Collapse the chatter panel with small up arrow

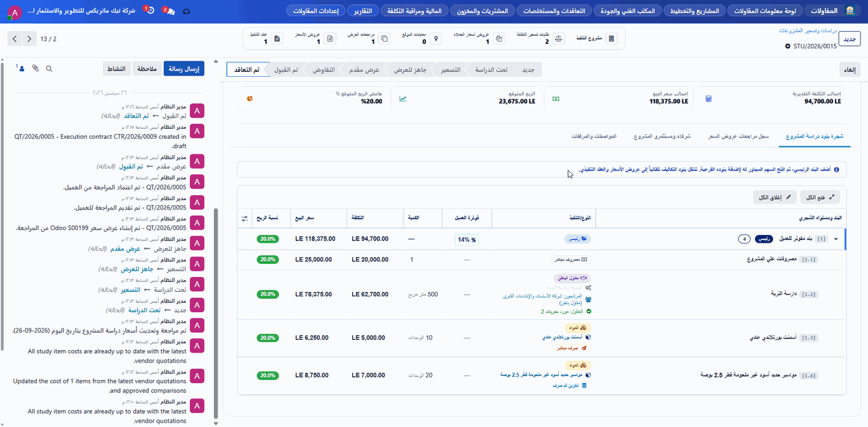215,61
